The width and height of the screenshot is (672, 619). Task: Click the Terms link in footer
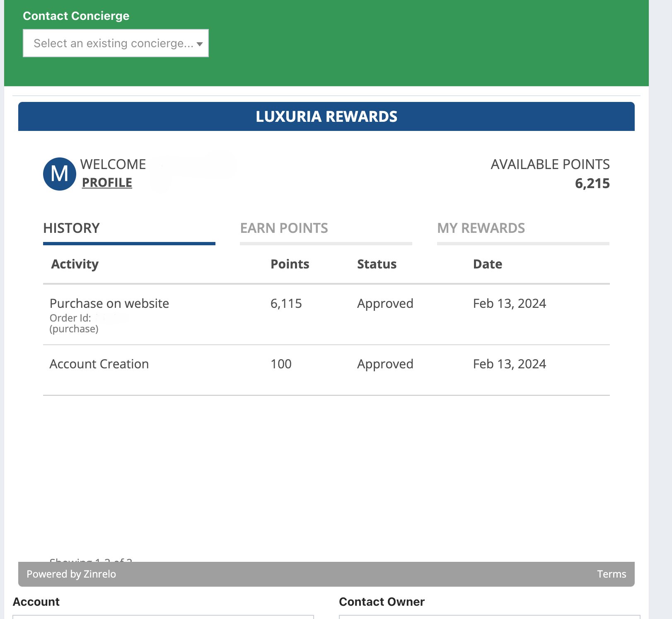[x=612, y=574]
